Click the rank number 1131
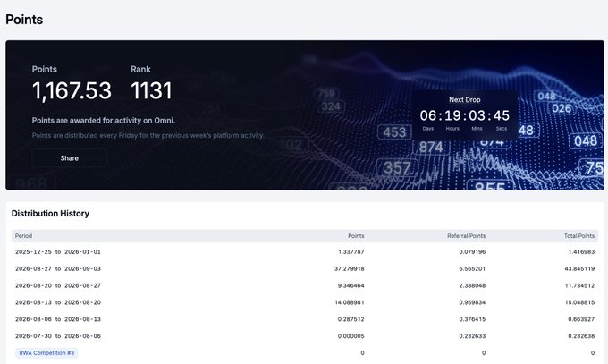The width and height of the screenshot is (608, 364). tap(151, 91)
